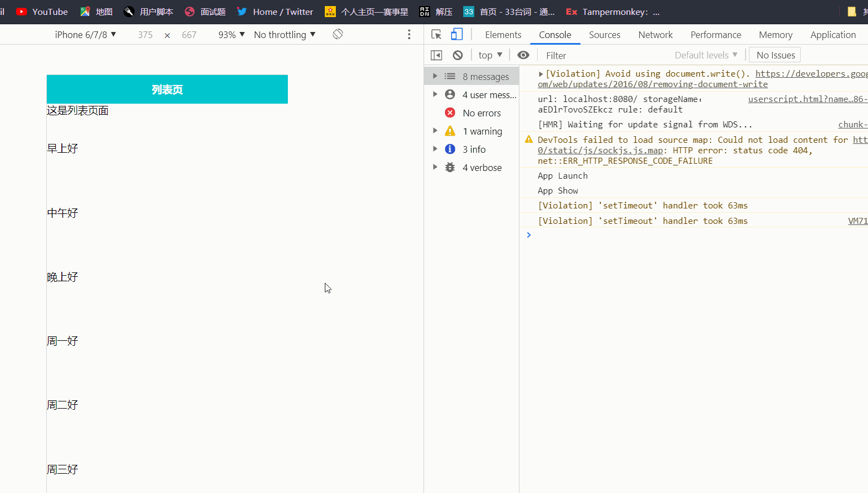This screenshot has height=493, width=868.
Task: Expand the 1 warning group
Action: tap(435, 131)
